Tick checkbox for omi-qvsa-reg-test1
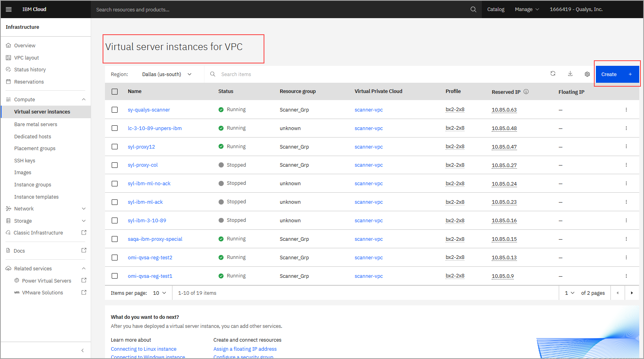The image size is (644, 359). tap(115, 276)
